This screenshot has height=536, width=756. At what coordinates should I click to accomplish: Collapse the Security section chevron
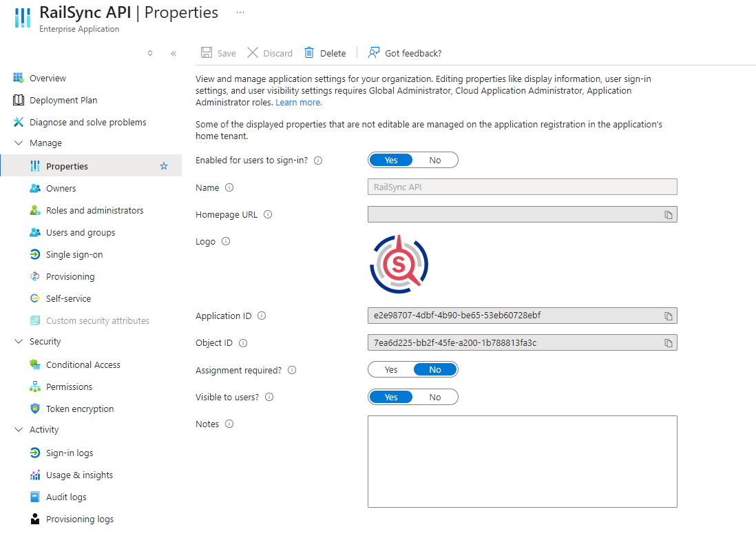[x=19, y=342]
